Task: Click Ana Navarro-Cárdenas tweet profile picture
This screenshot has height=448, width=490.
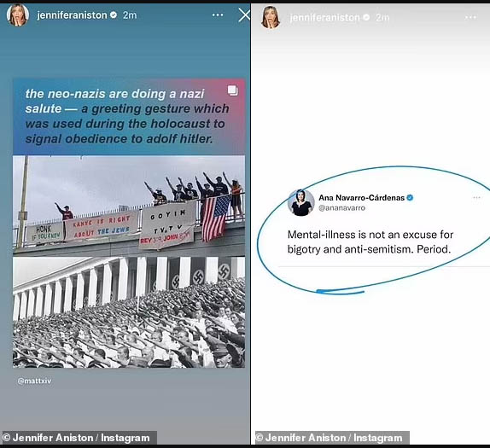Action: pos(301,202)
